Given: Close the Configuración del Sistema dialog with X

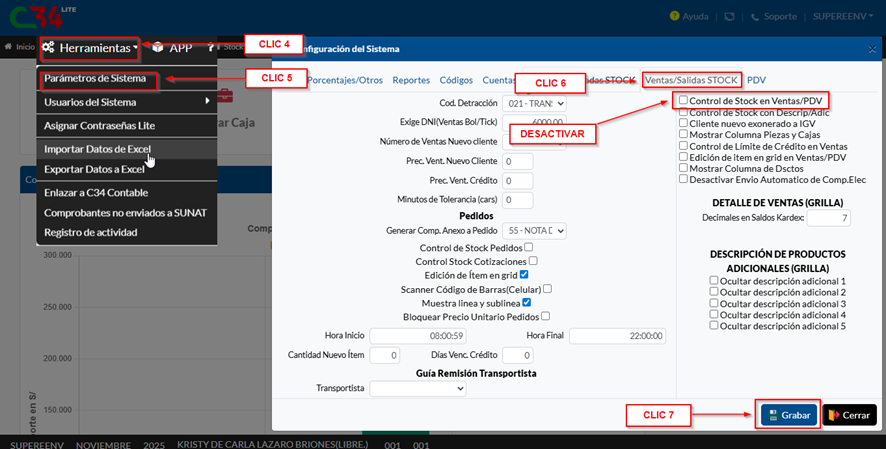Looking at the screenshot, I should point(870,49).
